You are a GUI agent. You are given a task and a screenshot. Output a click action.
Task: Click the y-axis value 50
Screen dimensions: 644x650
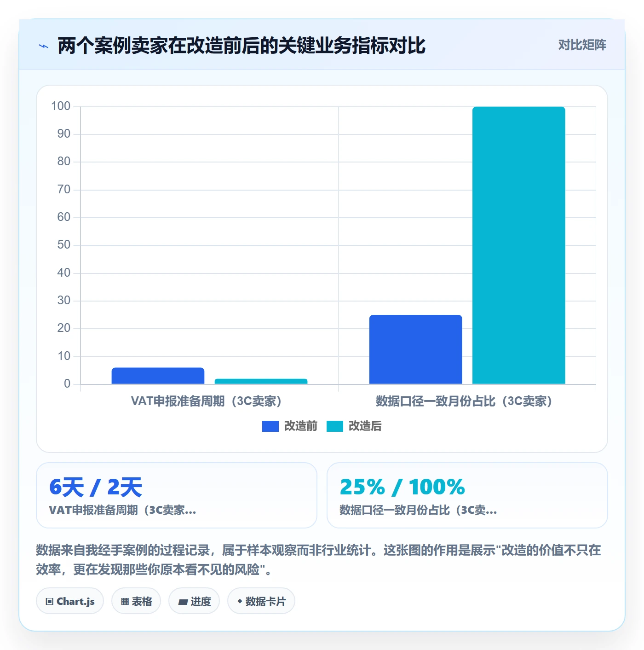point(63,245)
